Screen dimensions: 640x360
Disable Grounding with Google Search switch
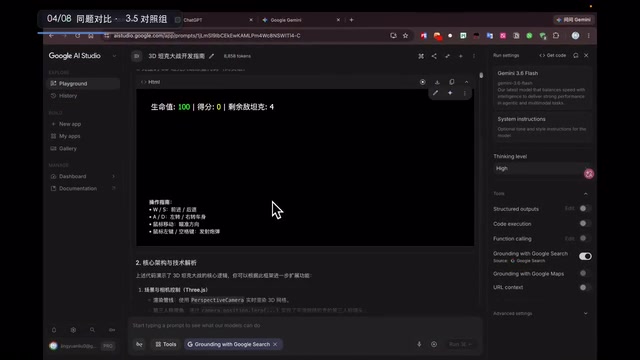click(585, 256)
